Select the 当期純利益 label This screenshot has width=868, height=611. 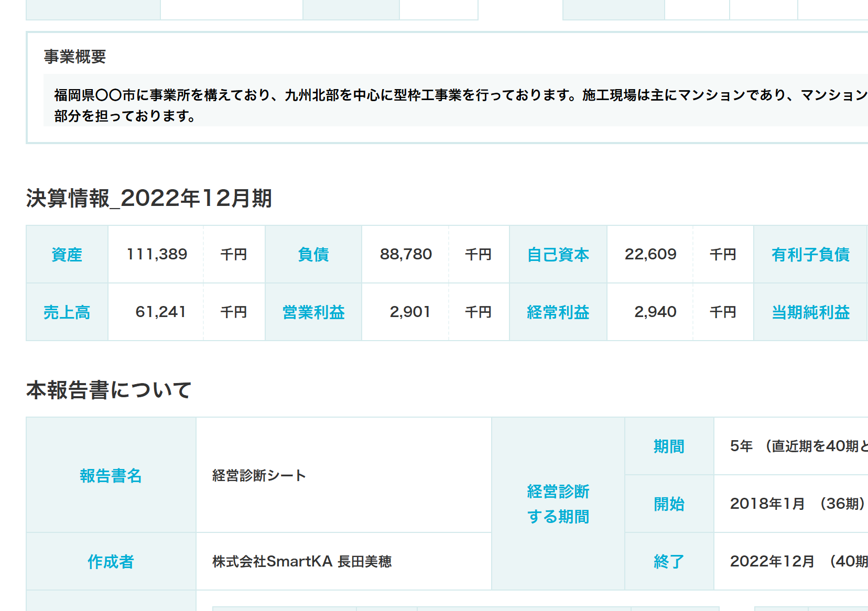(810, 312)
